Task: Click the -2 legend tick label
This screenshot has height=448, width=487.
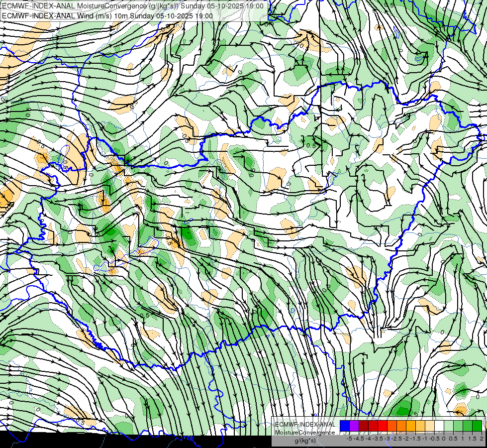Action: (x=406, y=439)
